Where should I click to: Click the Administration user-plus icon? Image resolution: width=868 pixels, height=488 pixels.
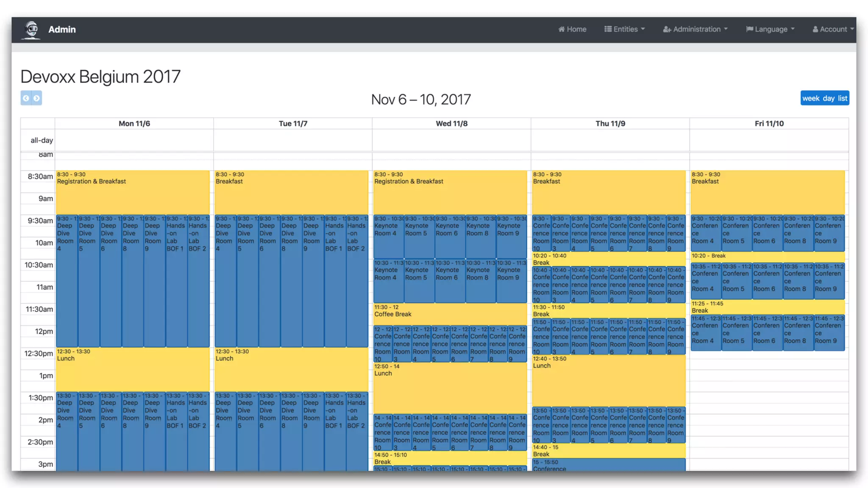667,29
